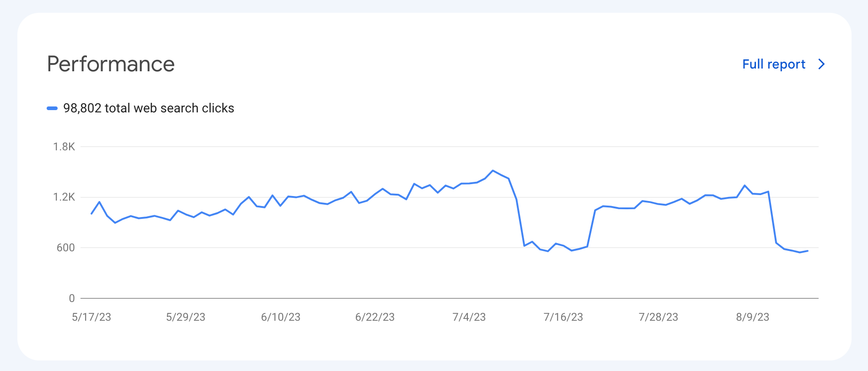Click the highest peak of the clicks line
Viewport: 868px width, 371px height.
tap(493, 170)
